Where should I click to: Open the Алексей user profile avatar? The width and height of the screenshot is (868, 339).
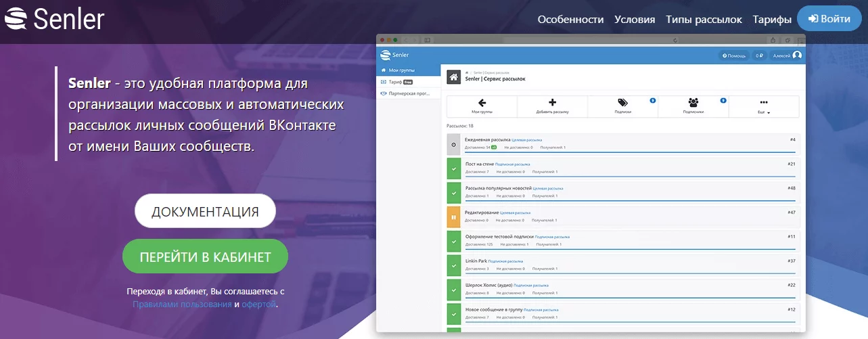[x=797, y=55]
